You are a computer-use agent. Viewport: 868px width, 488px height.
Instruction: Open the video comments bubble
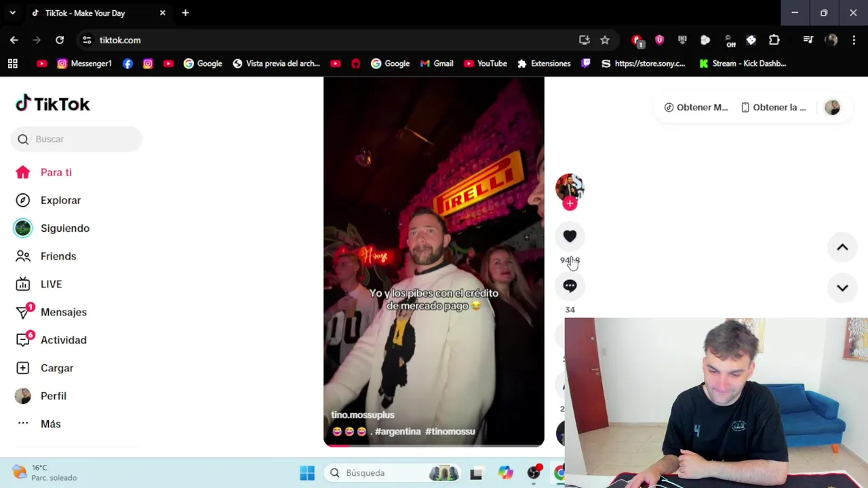[570, 286]
